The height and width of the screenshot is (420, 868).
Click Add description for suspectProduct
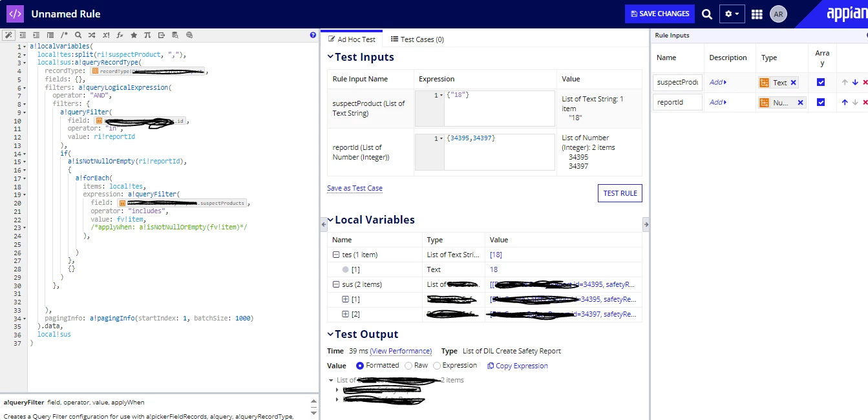(x=717, y=82)
